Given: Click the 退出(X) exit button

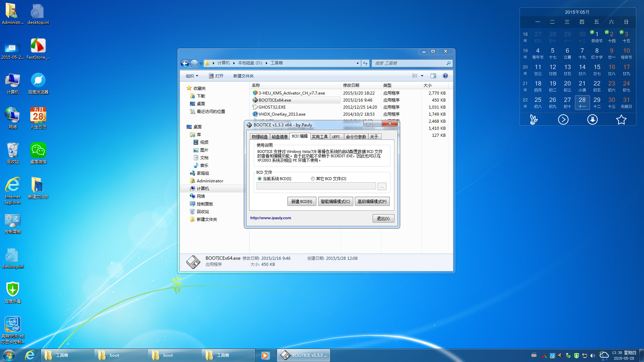Looking at the screenshot, I should click(383, 219).
